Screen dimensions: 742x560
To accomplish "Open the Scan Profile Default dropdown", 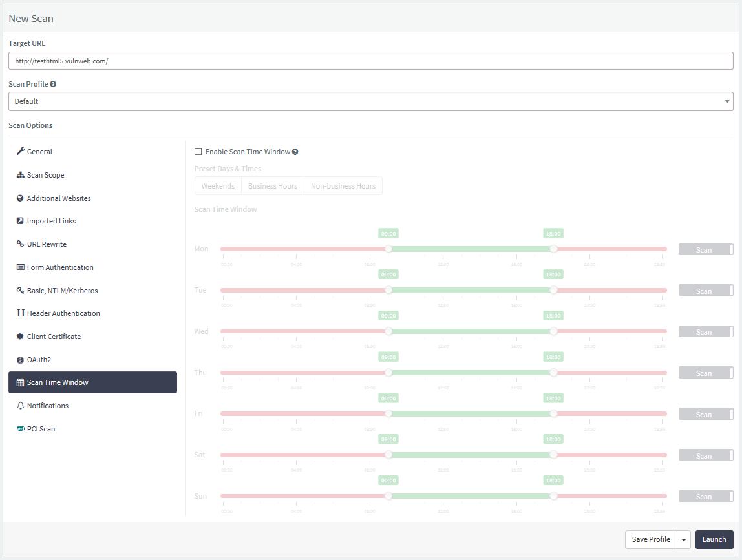I will [x=370, y=101].
